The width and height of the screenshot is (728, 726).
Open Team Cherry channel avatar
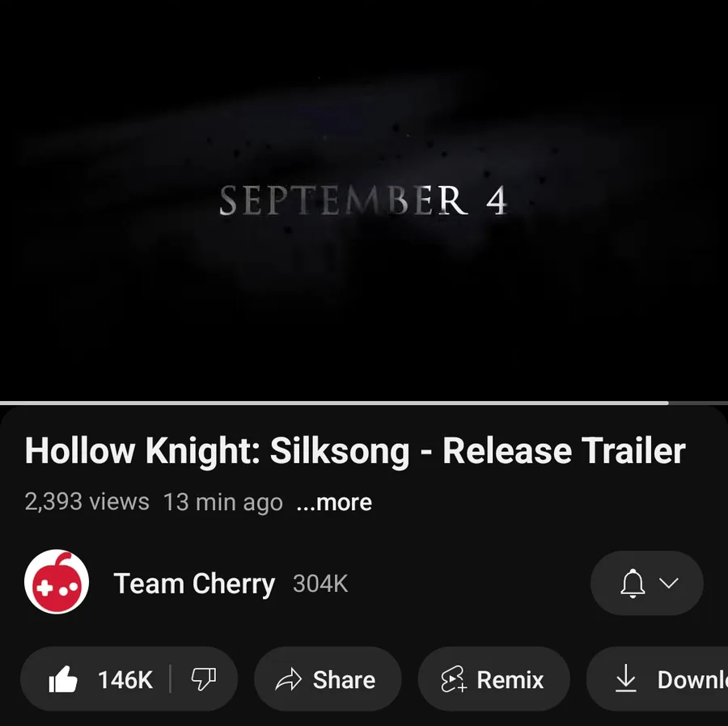pos(57,582)
